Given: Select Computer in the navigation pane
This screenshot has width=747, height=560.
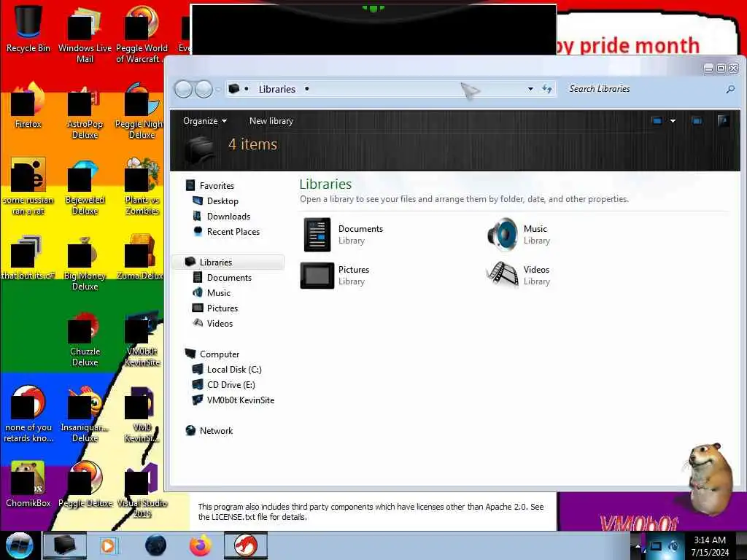Looking at the screenshot, I should coord(219,354).
